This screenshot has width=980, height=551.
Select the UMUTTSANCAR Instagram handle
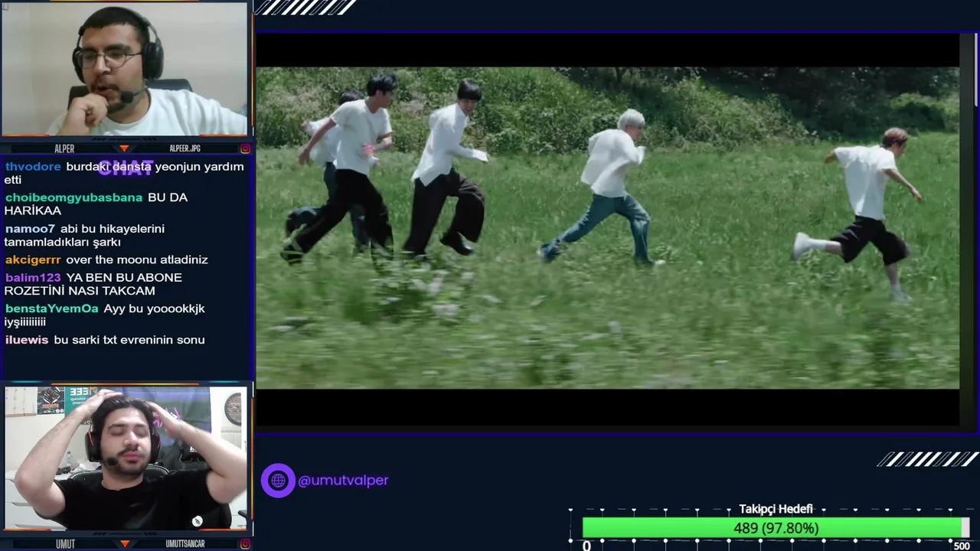tap(187, 544)
